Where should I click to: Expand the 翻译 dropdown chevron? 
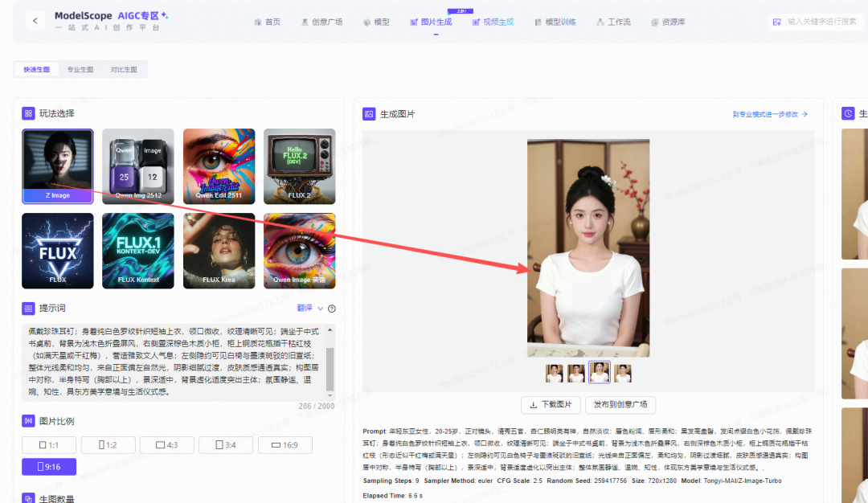(x=320, y=309)
